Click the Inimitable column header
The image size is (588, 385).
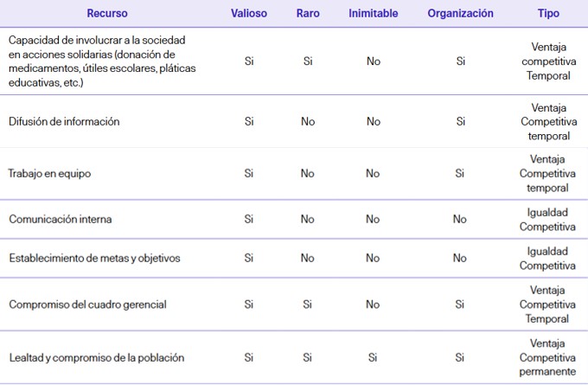click(373, 14)
